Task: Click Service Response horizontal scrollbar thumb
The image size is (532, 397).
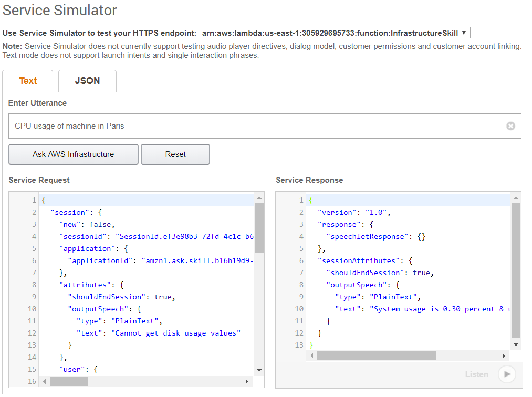Action: tap(376, 356)
